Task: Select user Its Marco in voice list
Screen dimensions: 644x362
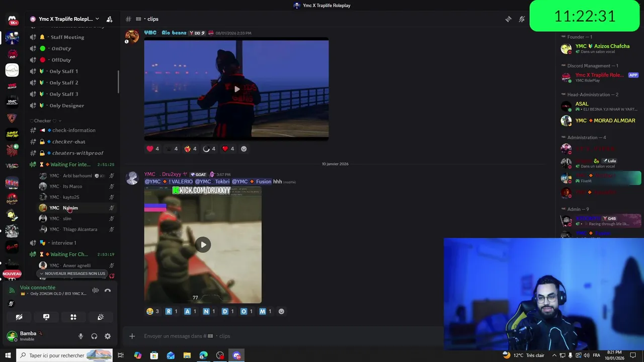Action: click(76, 187)
